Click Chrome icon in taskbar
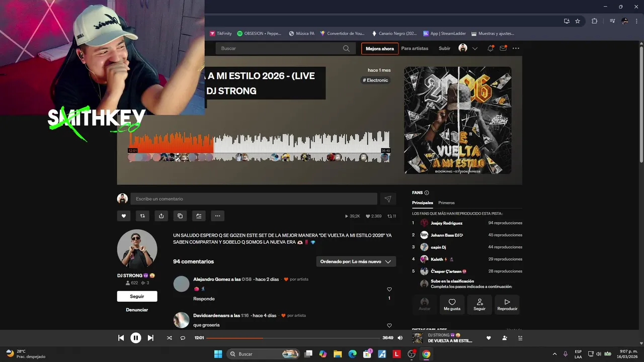 click(x=426, y=354)
